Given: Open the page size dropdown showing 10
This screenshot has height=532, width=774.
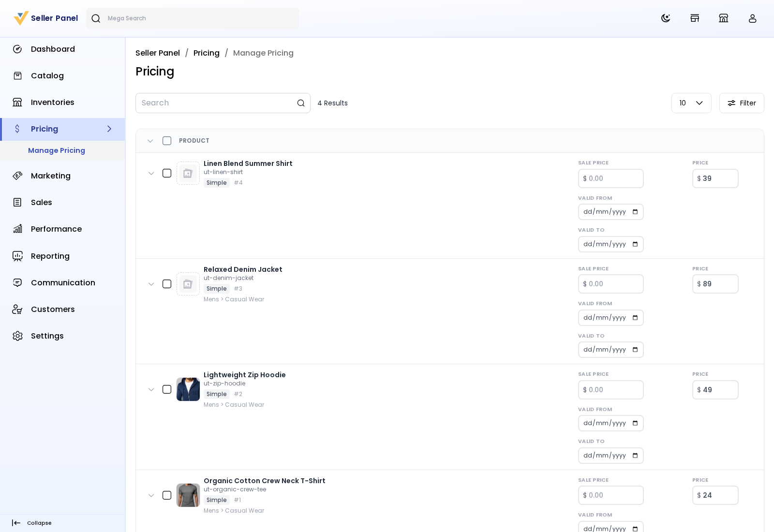Looking at the screenshot, I should [x=691, y=103].
